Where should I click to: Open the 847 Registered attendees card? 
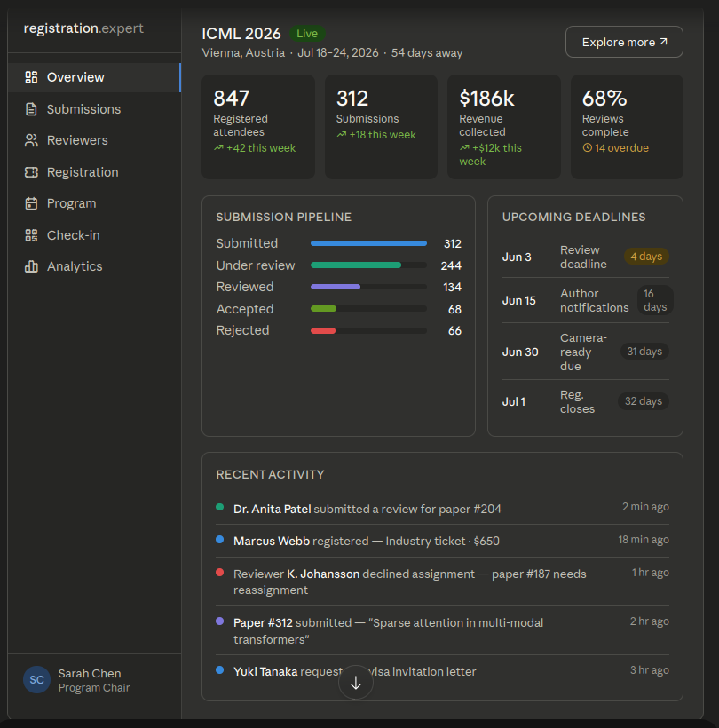(x=258, y=127)
